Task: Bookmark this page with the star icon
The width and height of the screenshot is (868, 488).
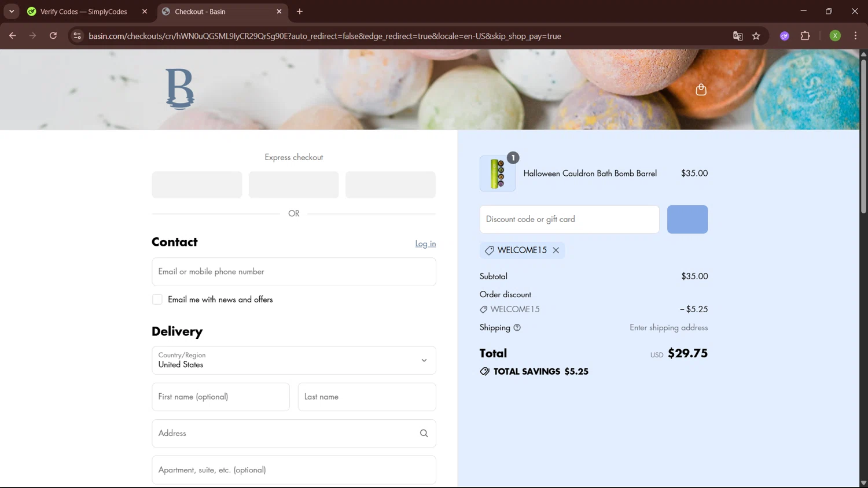Action: coord(756,36)
